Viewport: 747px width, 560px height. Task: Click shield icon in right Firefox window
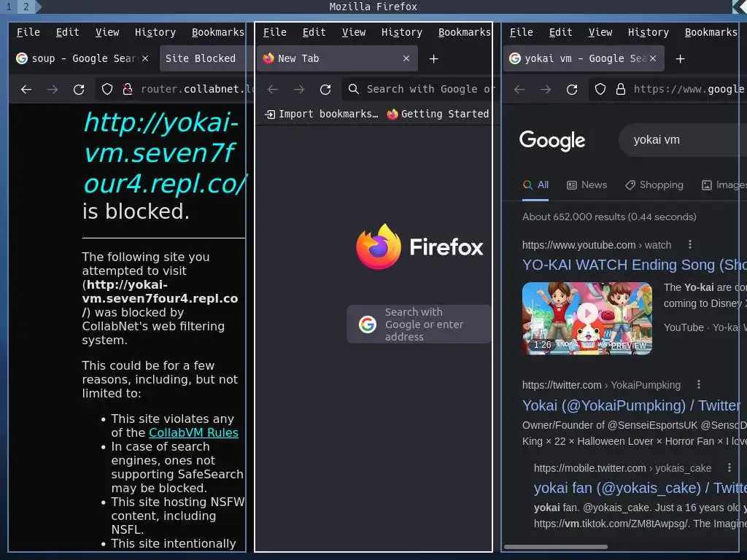coord(600,89)
